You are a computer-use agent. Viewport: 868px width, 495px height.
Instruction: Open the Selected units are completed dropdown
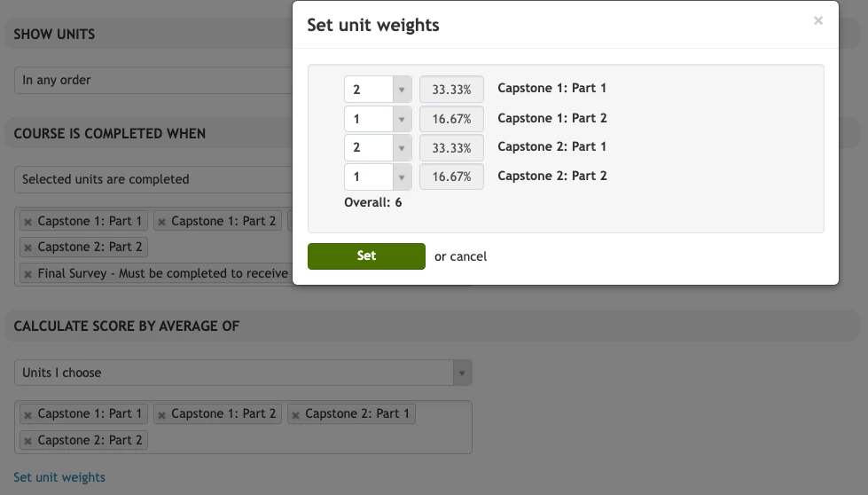(x=152, y=179)
